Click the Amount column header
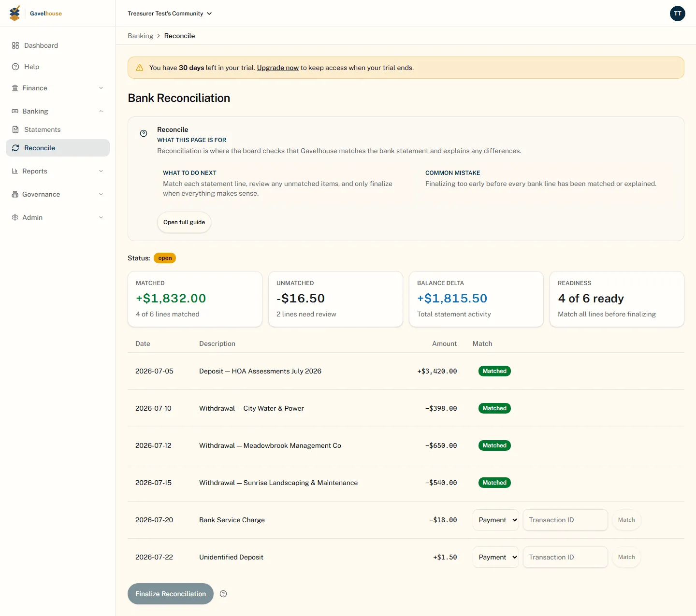Image resolution: width=696 pixels, height=616 pixels. pyautogui.click(x=444, y=344)
